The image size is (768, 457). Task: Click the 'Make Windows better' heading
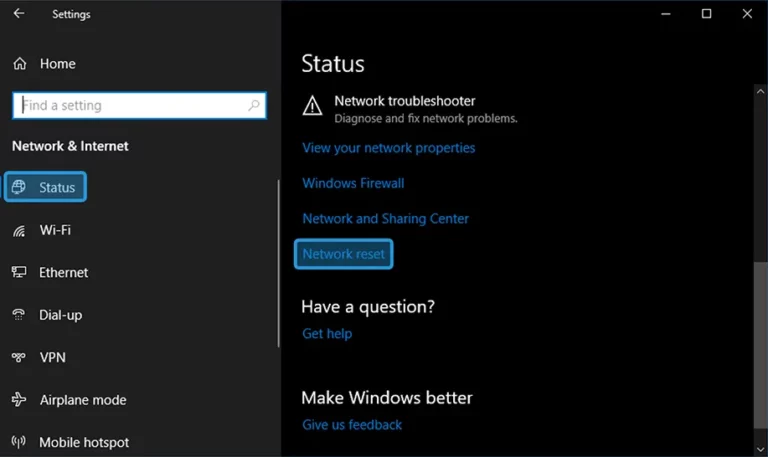click(387, 398)
